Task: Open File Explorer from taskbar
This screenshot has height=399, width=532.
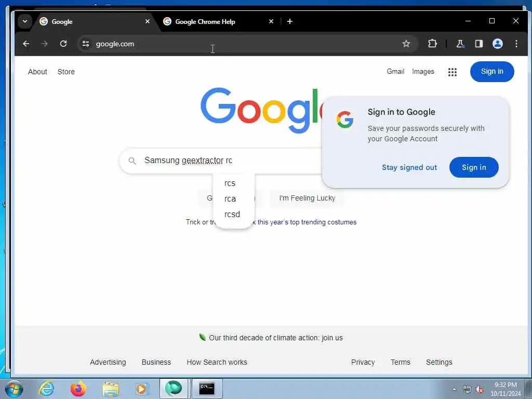Action: coord(110,389)
